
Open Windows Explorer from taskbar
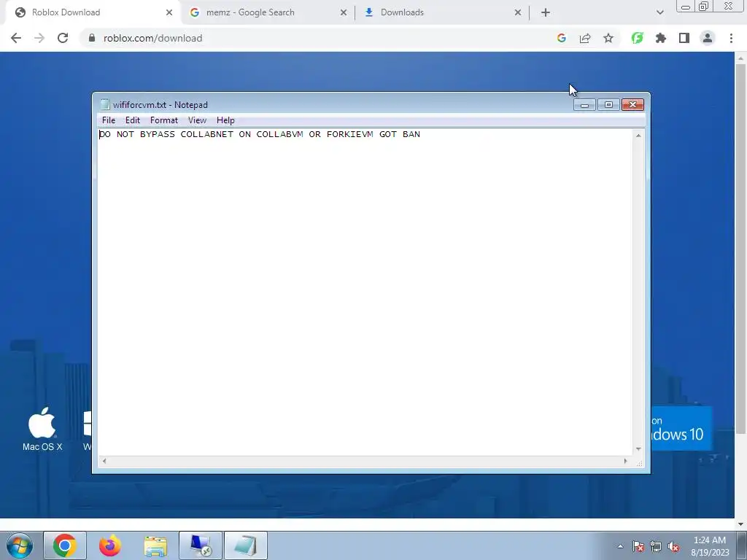click(x=155, y=545)
